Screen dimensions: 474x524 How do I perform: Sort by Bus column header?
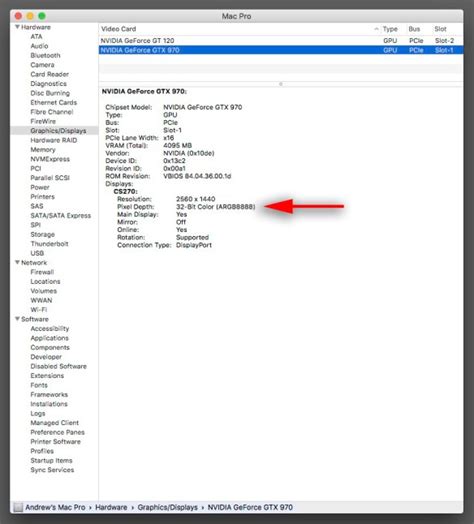(x=414, y=29)
